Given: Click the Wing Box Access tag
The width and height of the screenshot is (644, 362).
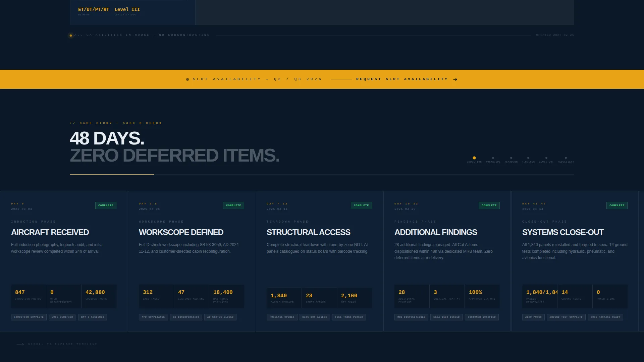Looking at the screenshot, I should (x=315, y=317).
